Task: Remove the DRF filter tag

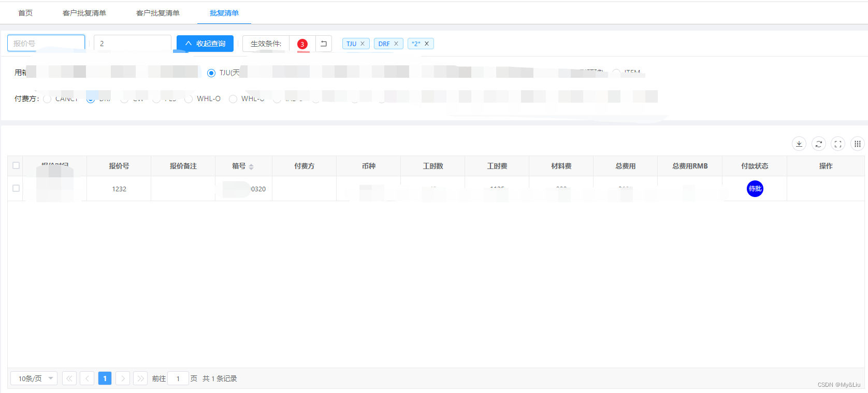Action: [x=396, y=44]
